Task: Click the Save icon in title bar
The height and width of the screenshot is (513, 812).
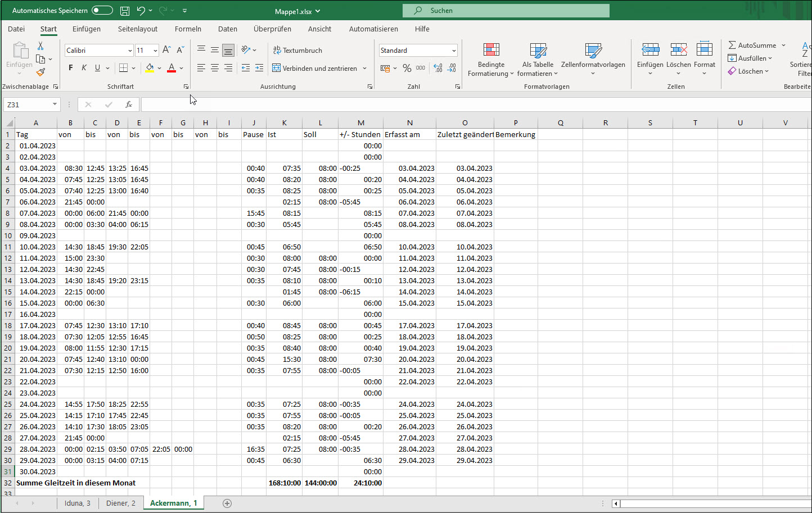Action: 125,11
